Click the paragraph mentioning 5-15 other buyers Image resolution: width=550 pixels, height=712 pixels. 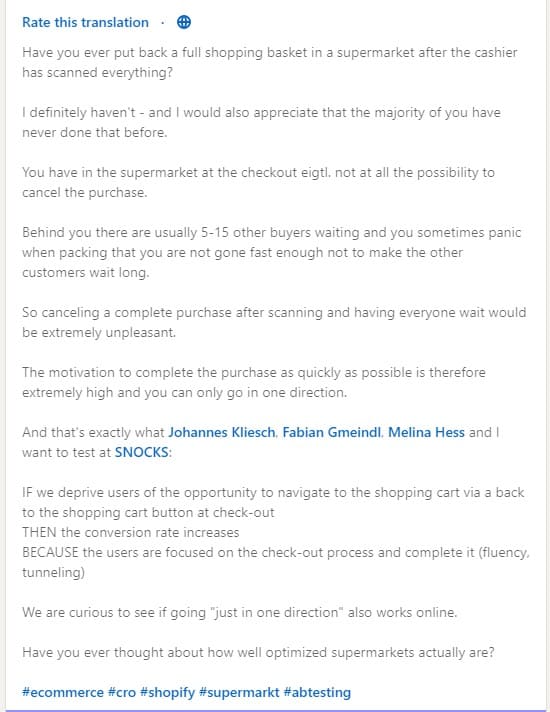coord(272,252)
